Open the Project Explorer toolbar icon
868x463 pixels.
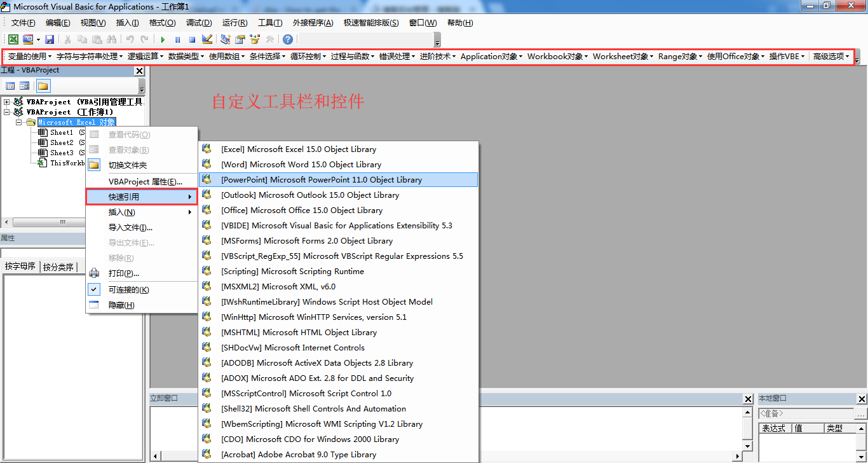(x=226, y=39)
